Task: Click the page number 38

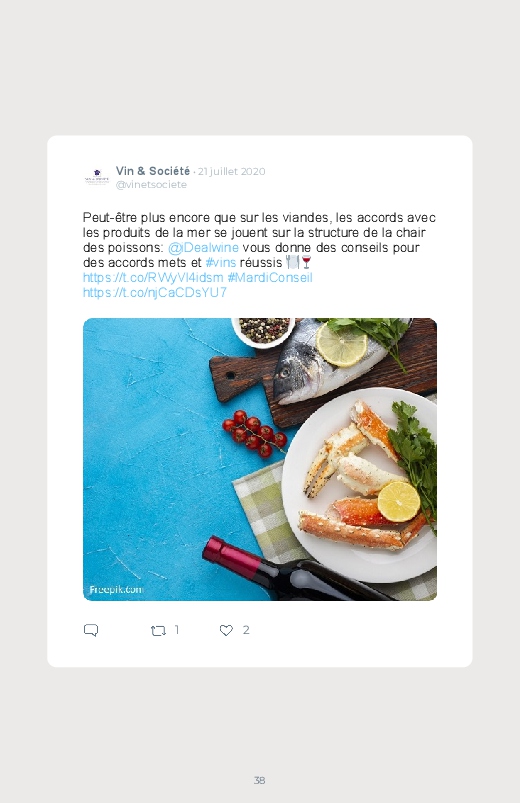Action: pyautogui.click(x=259, y=780)
